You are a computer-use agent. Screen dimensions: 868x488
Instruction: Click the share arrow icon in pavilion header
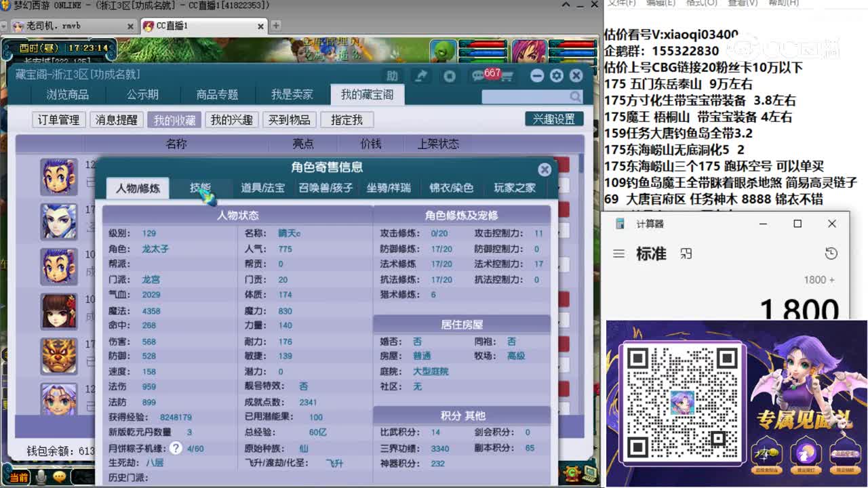[421, 76]
